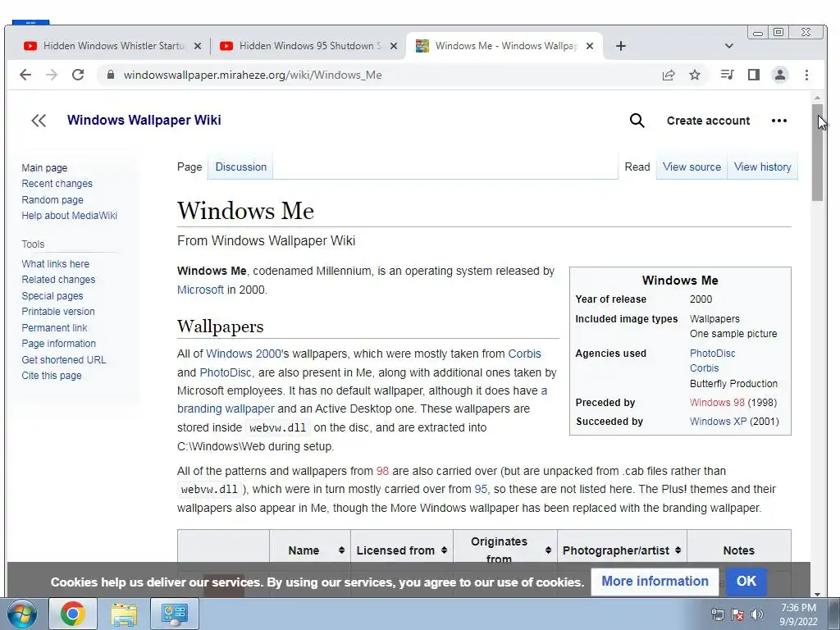Open the Windows Wallpaper Wiki home link

(144, 120)
